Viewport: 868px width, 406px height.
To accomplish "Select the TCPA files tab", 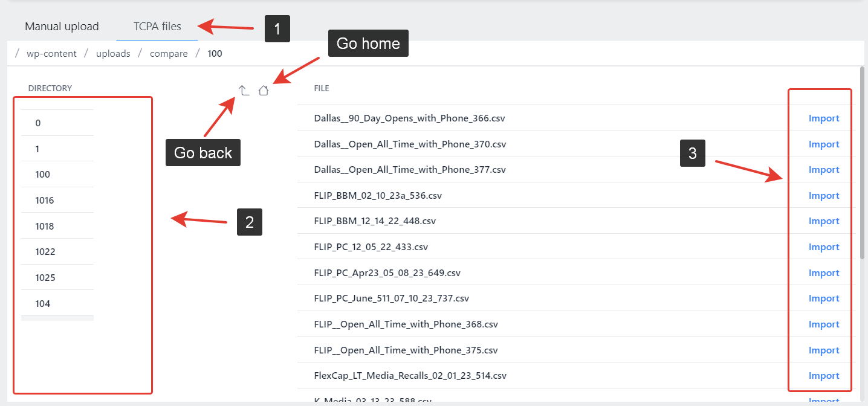I will [x=157, y=27].
